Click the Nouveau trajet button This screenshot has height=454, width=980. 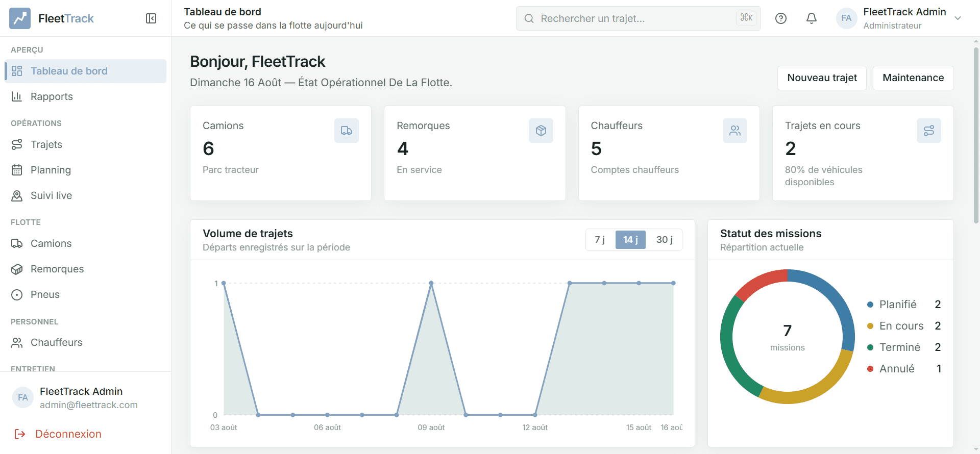(822, 78)
